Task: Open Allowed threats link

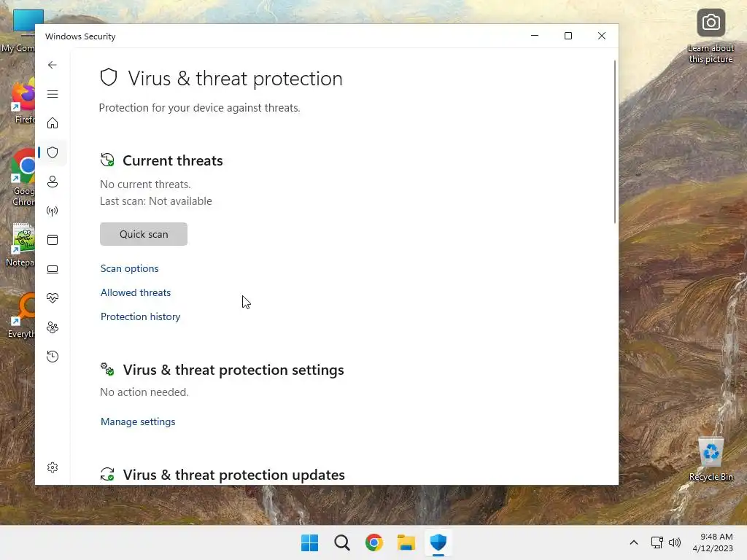Action: pos(135,292)
